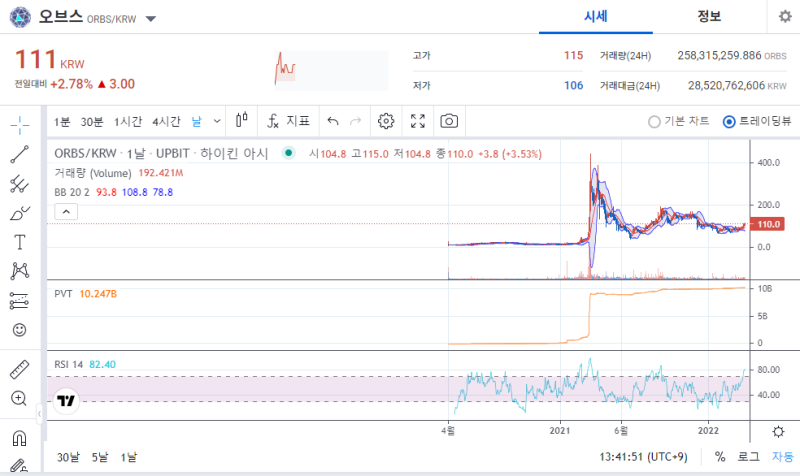
Task: Toggle the green live market status dot
Action: pos(289,153)
